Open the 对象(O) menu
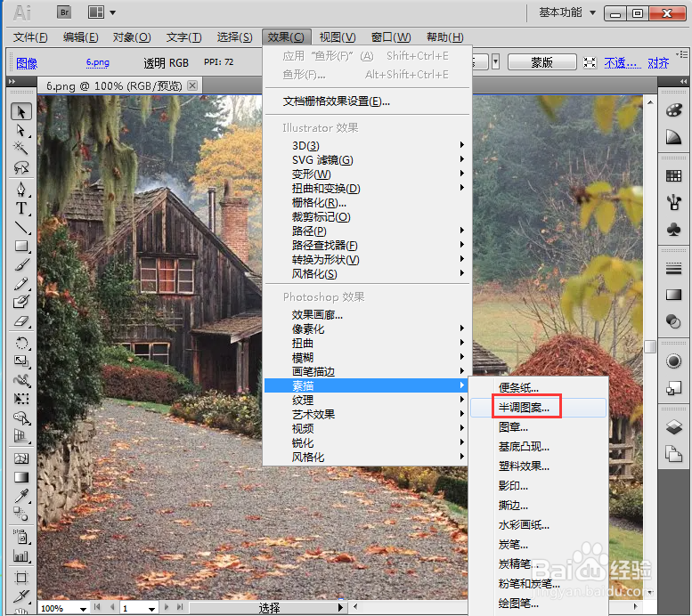This screenshot has height=616, width=692. [132, 37]
